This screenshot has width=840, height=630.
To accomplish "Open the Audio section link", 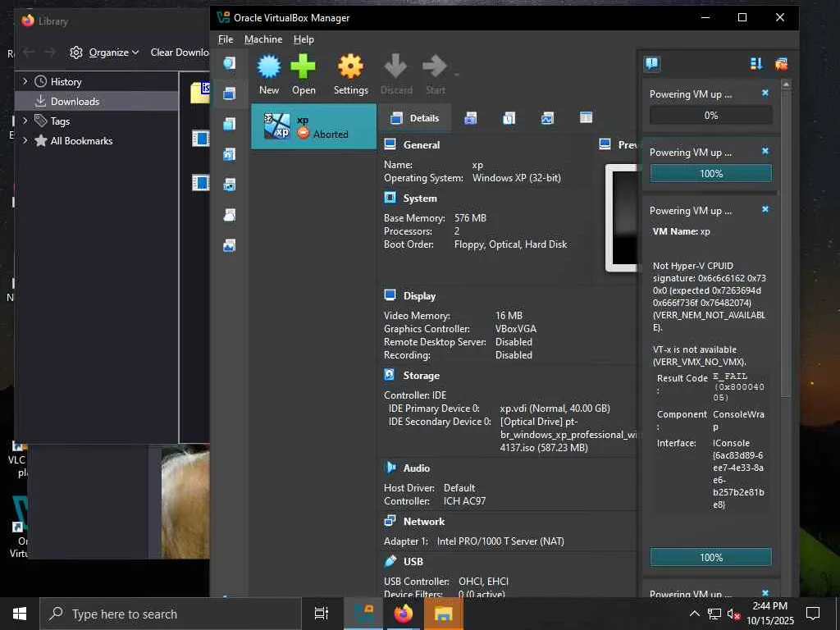I will (416, 468).
